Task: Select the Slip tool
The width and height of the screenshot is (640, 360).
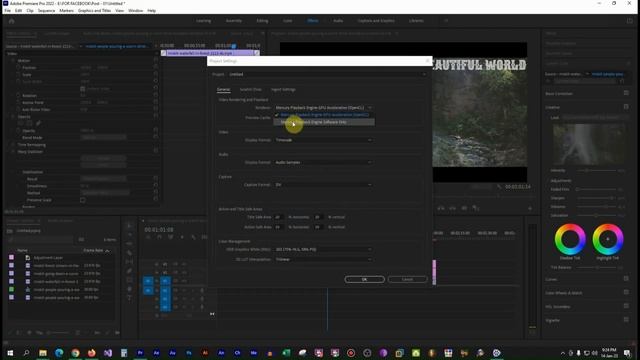Action: pos(129,262)
